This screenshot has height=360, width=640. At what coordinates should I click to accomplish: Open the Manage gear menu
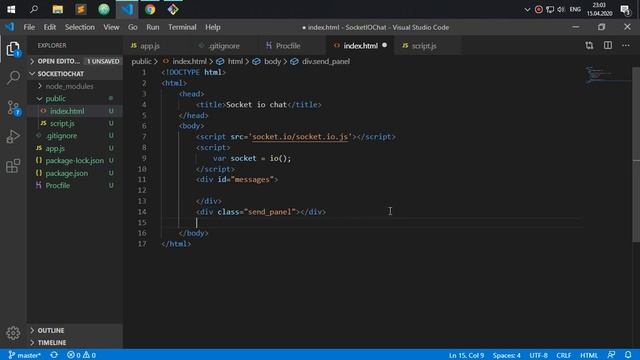(x=13, y=333)
